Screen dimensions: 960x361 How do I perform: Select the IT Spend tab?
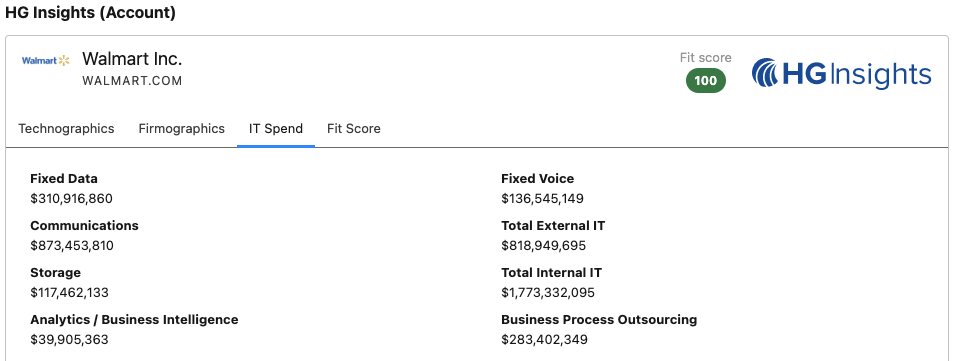pos(276,128)
